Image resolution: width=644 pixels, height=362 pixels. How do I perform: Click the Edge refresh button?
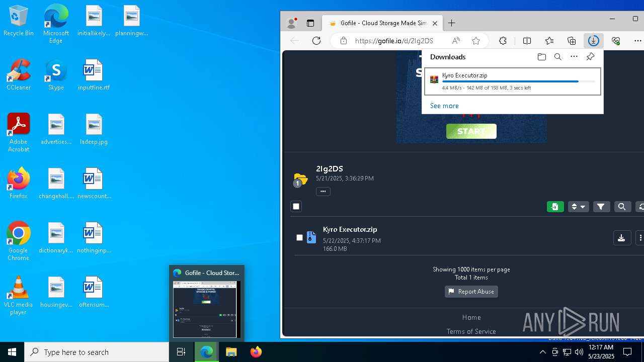316,41
